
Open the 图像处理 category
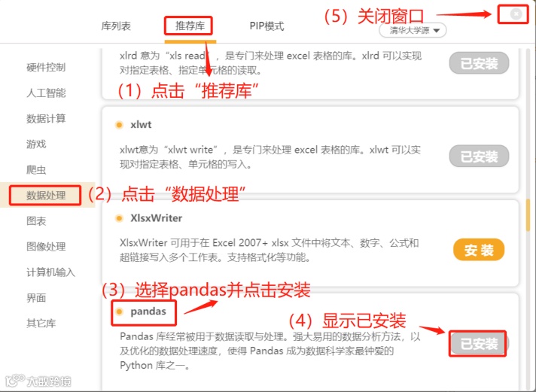click(x=46, y=246)
